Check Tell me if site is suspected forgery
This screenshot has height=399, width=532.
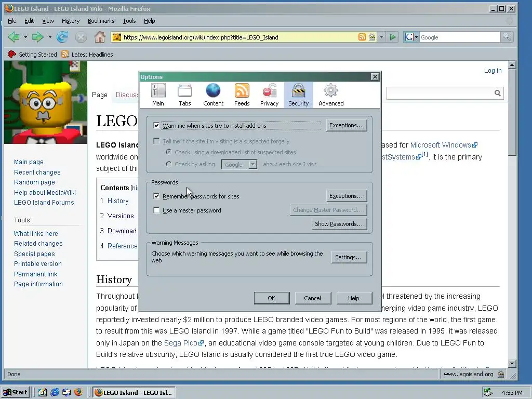156,141
